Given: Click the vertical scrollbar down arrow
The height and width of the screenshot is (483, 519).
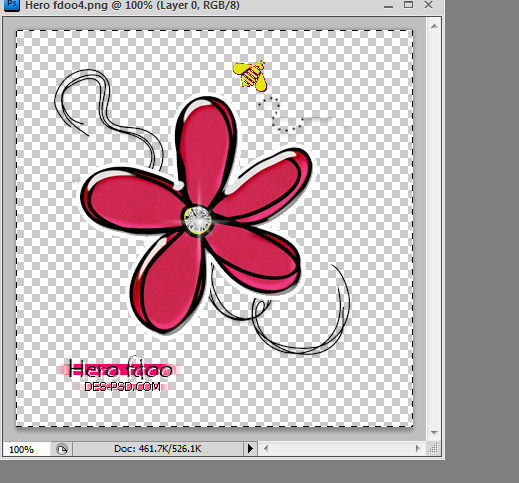Looking at the screenshot, I should (x=434, y=433).
